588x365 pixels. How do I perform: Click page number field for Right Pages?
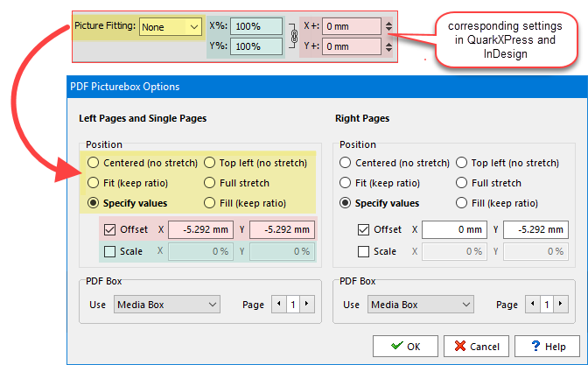[x=547, y=305]
